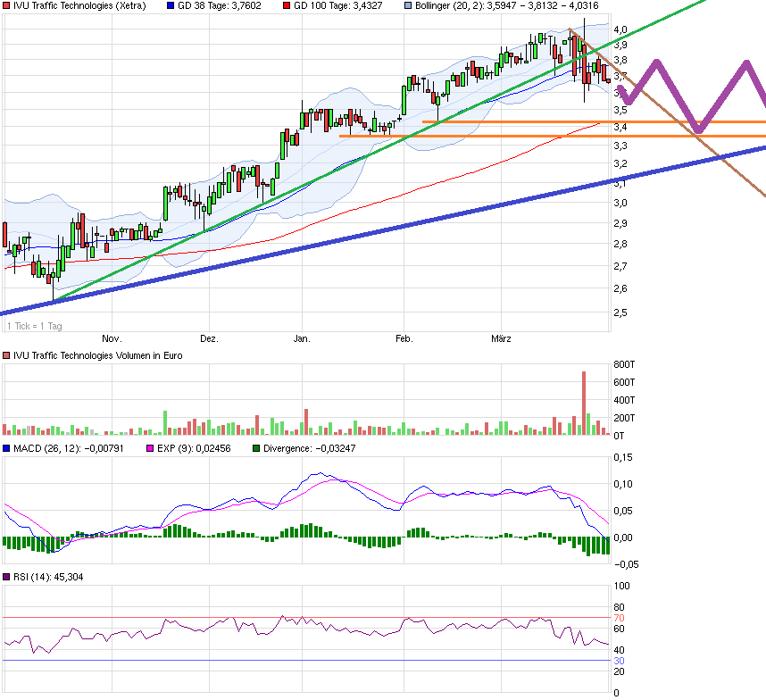This screenshot has width=766, height=700.
Task: Click the blue 30 RSI threshold label
Action: (619, 661)
